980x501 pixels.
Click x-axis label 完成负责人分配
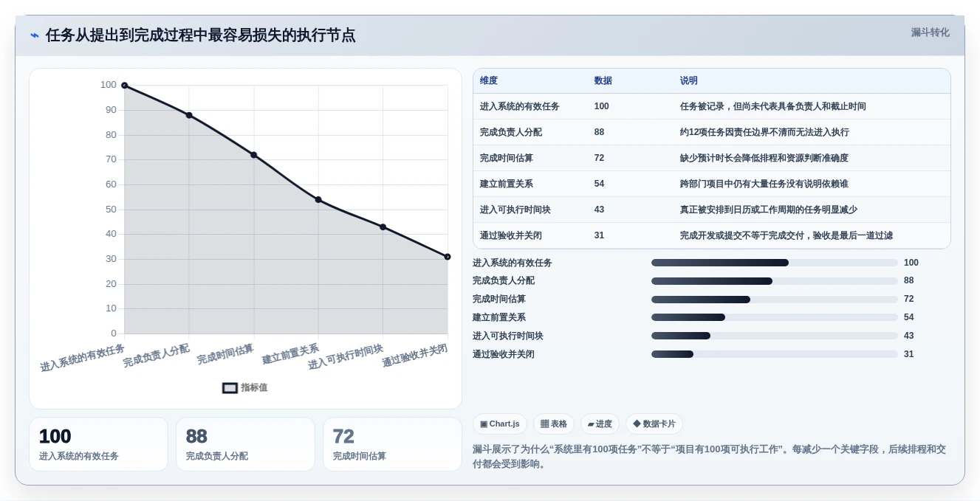(x=156, y=356)
